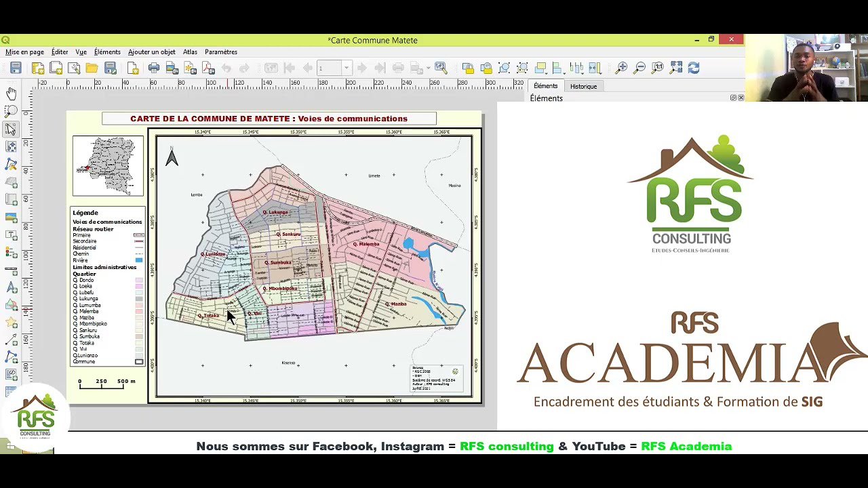Add an arrow item
Screen dimensions: 868x488
coord(11,340)
